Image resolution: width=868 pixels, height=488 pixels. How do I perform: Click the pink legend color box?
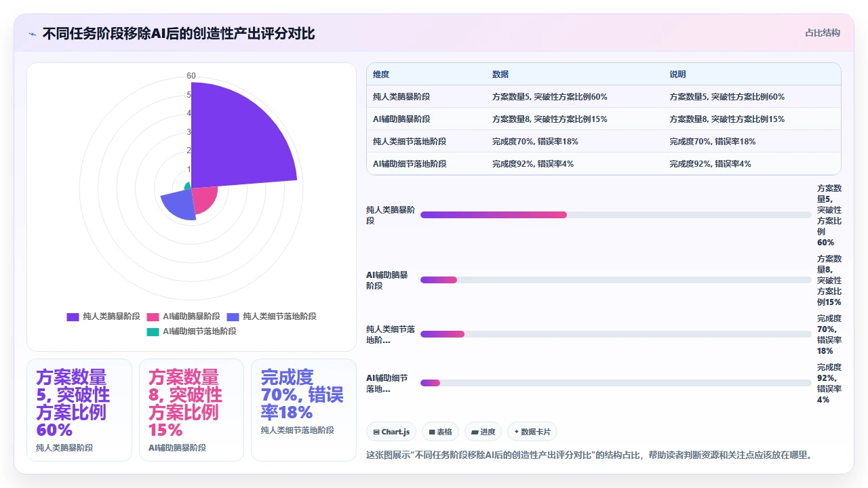[153, 317]
